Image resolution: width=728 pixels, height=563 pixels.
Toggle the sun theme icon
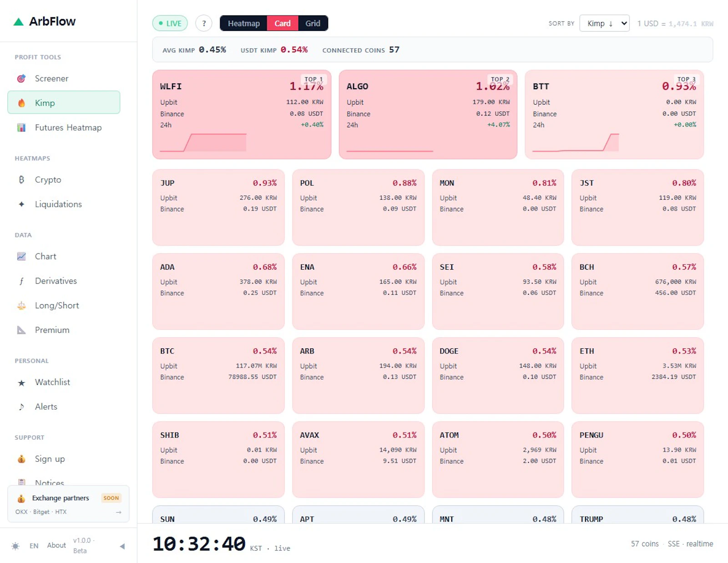[x=15, y=546]
